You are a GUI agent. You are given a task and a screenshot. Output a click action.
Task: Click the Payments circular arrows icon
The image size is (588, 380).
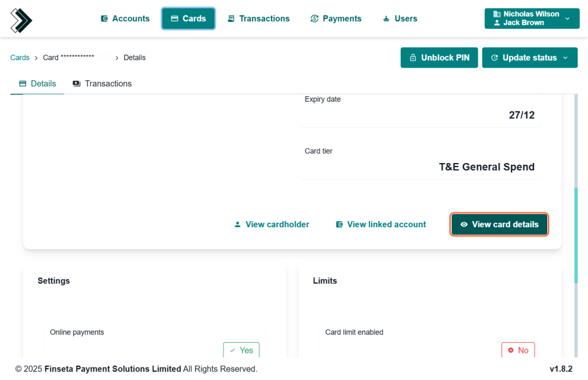(314, 18)
